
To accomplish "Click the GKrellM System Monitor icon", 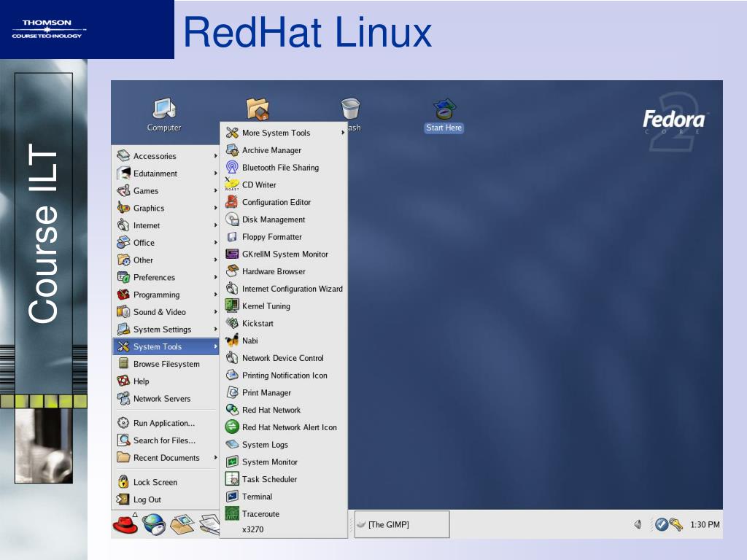I will pos(232,254).
